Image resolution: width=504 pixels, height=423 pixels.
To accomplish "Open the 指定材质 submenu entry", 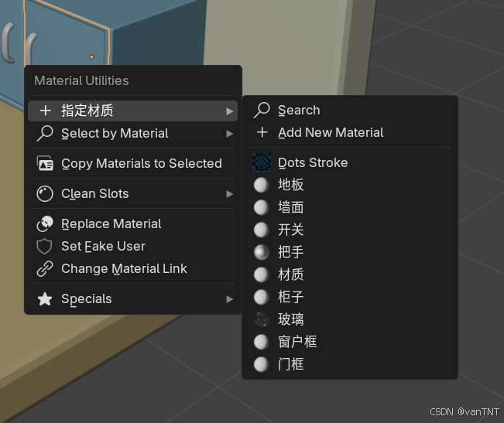I will [x=132, y=111].
